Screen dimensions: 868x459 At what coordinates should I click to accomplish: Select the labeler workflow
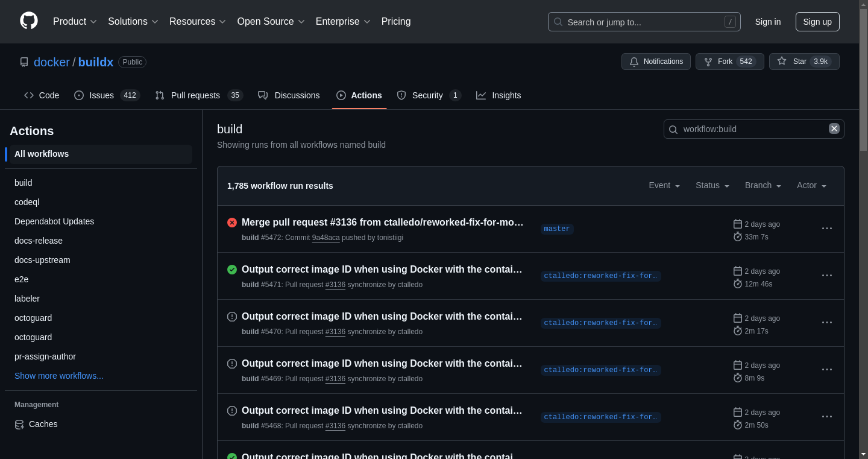pos(101,299)
